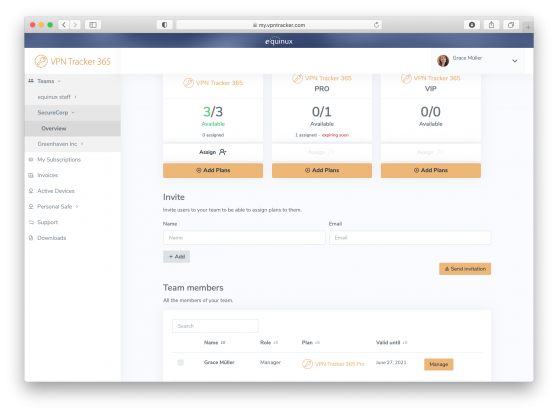This screenshot has height=414, width=558.
Task: Open the Safari downloads icon
Action: [472, 25]
